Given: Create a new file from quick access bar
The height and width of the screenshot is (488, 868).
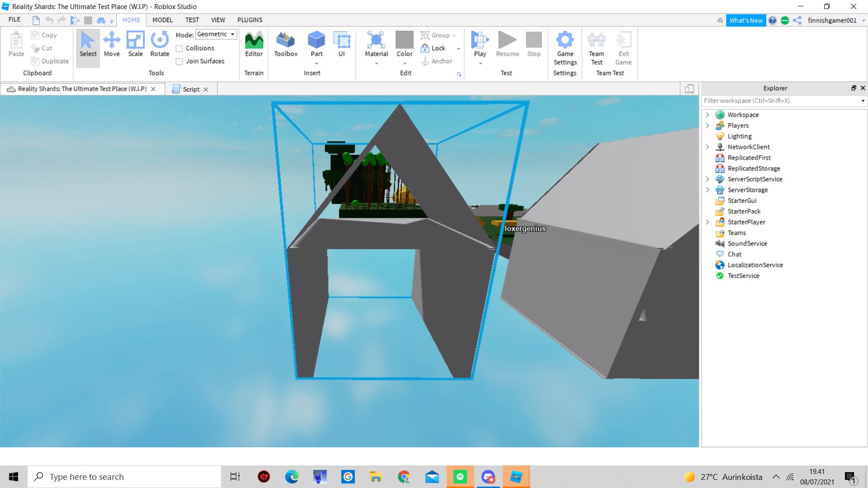Looking at the screenshot, I should tap(36, 20).
